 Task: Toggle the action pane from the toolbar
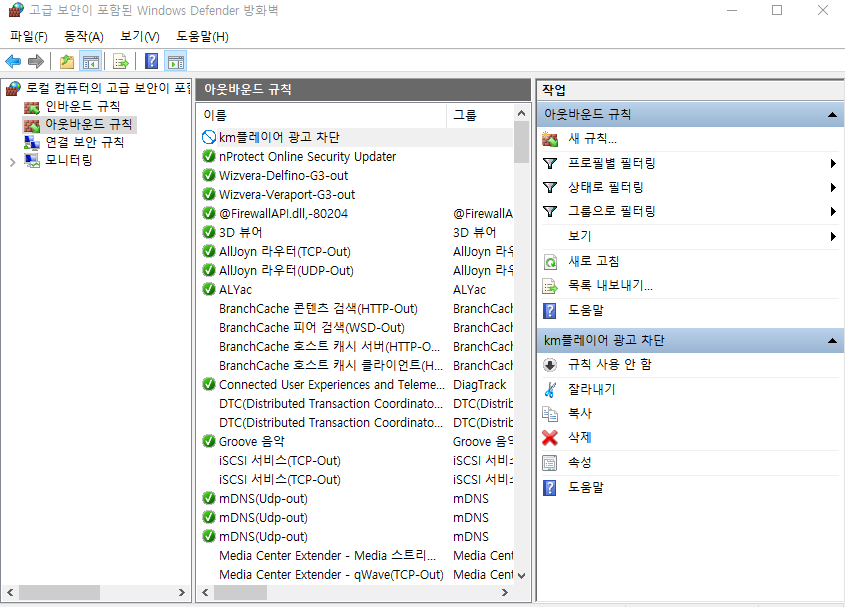point(175,60)
